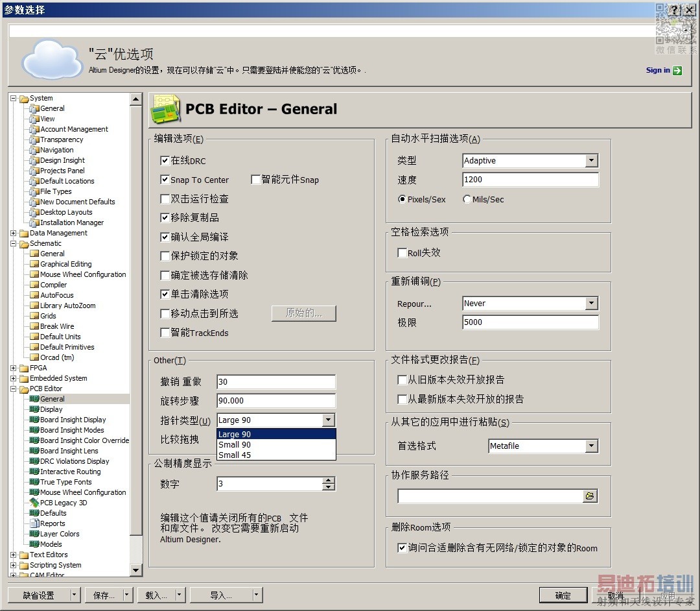Screen dimensions: 700x611
Task: Click the icon beside Orcad (tm)
Action: [x=34, y=357]
